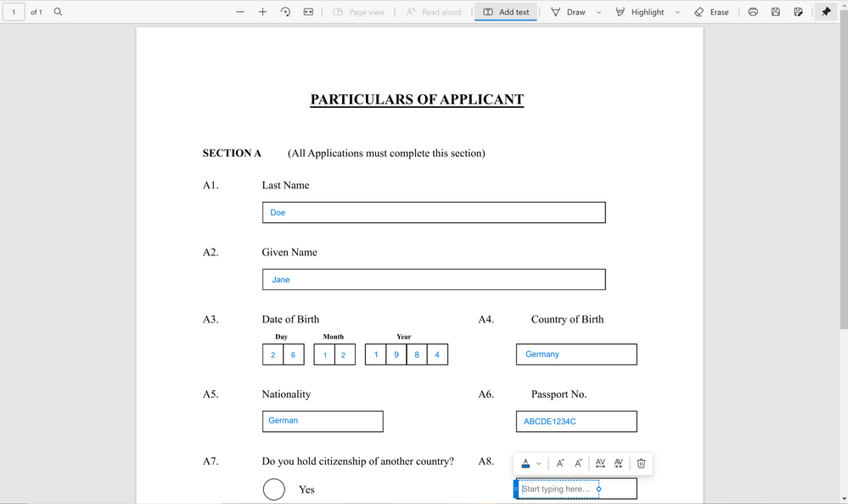Click the fit to page icon
Viewport: 848px width, 504px height.
pyautogui.click(x=308, y=12)
